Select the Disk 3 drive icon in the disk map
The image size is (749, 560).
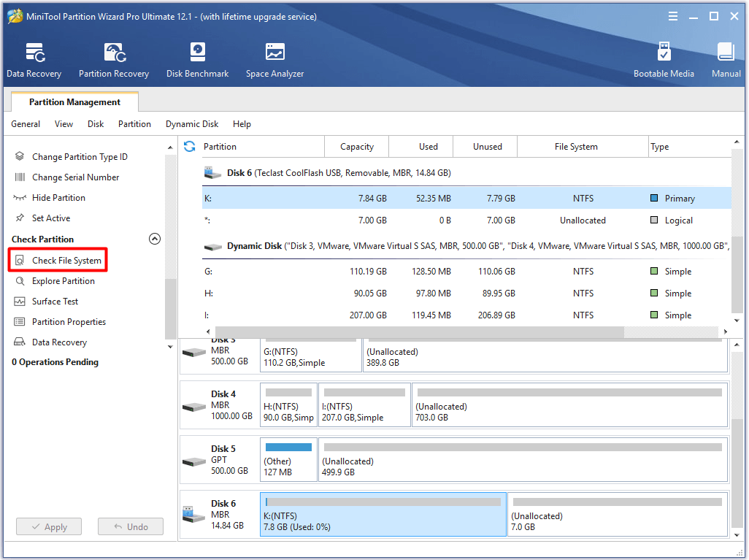[x=194, y=353]
